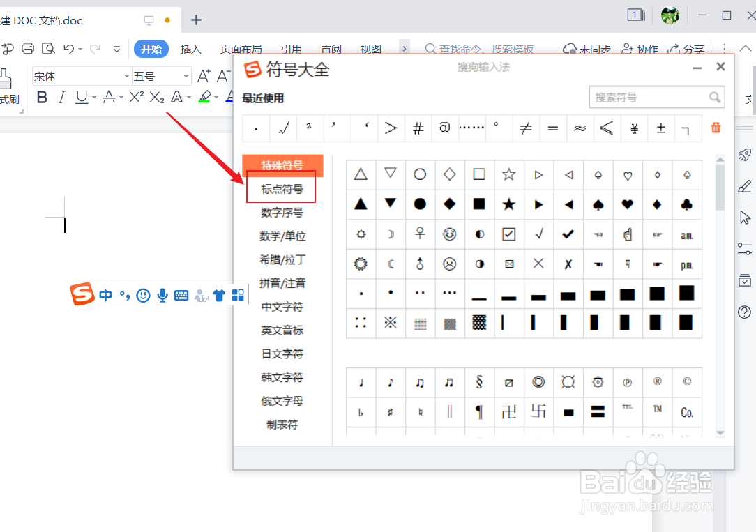Open the soft keyboard from the Sogou toolbar
This screenshot has width=756, height=532.
pyautogui.click(x=181, y=295)
